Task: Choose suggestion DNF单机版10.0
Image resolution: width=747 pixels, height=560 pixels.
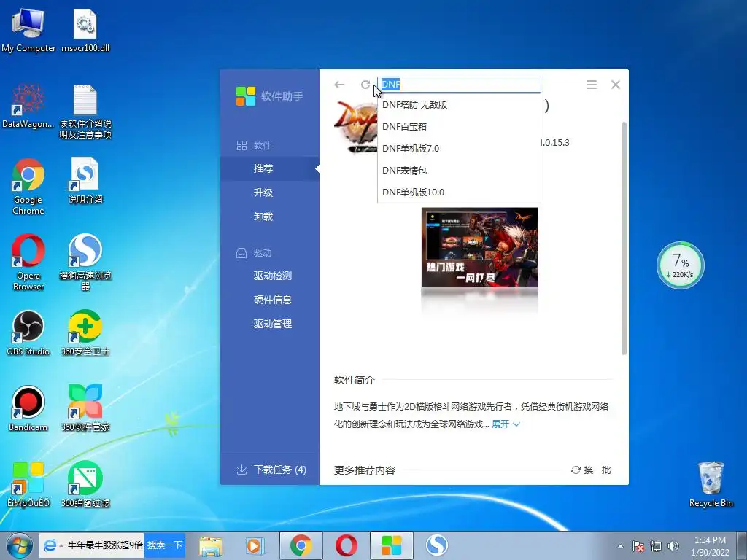Action: pos(460,192)
